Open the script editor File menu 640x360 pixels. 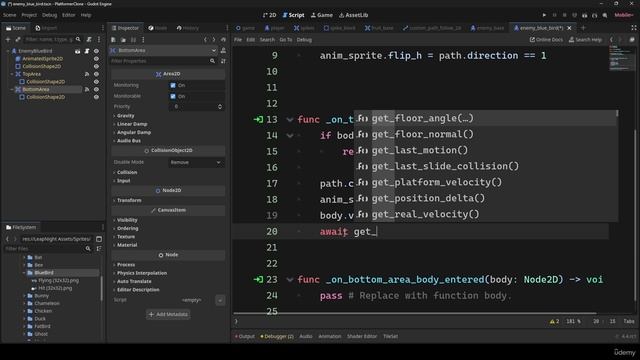pyautogui.click(x=238, y=40)
